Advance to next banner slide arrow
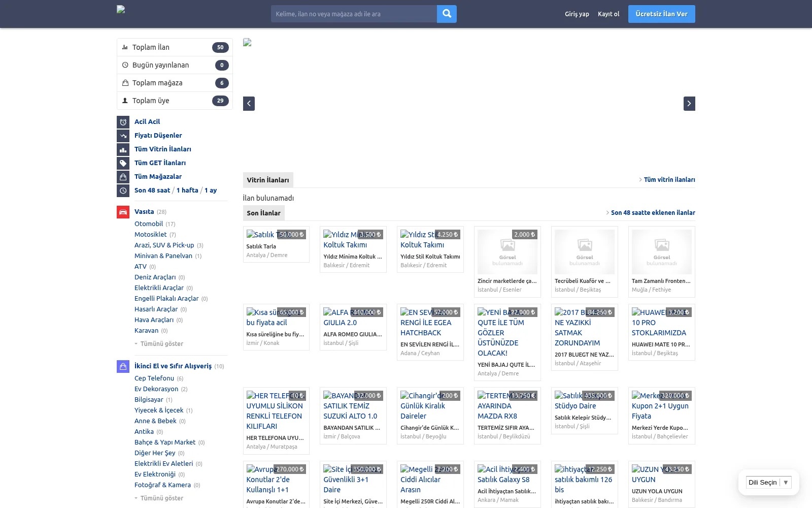Viewport: 812px width, 508px height. tap(689, 104)
